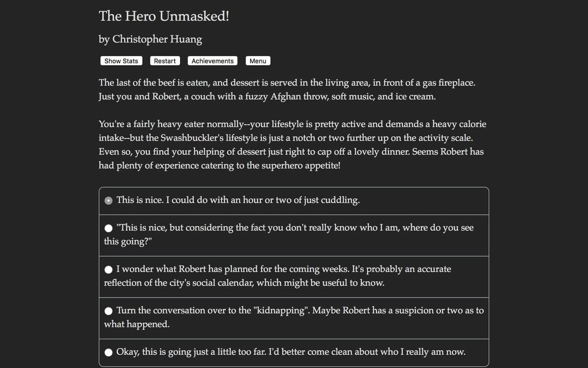The width and height of the screenshot is (588, 368).
Task: Click the choices list container border
Action: click(294, 187)
